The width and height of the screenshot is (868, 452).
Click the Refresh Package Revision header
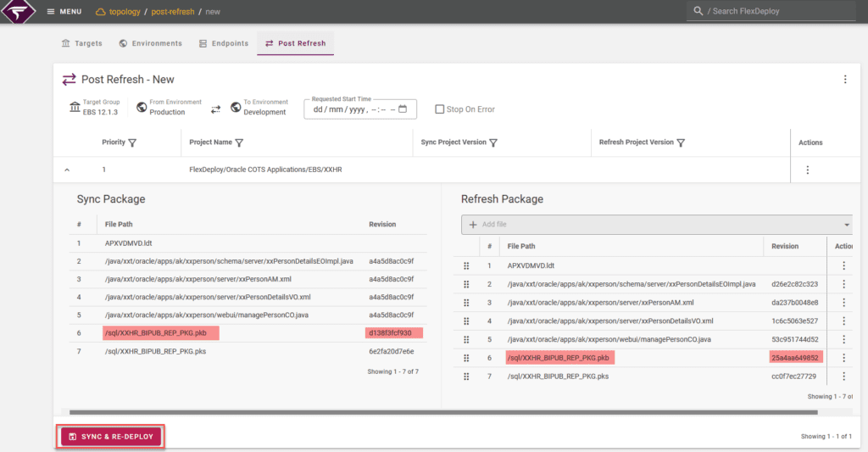coord(785,246)
